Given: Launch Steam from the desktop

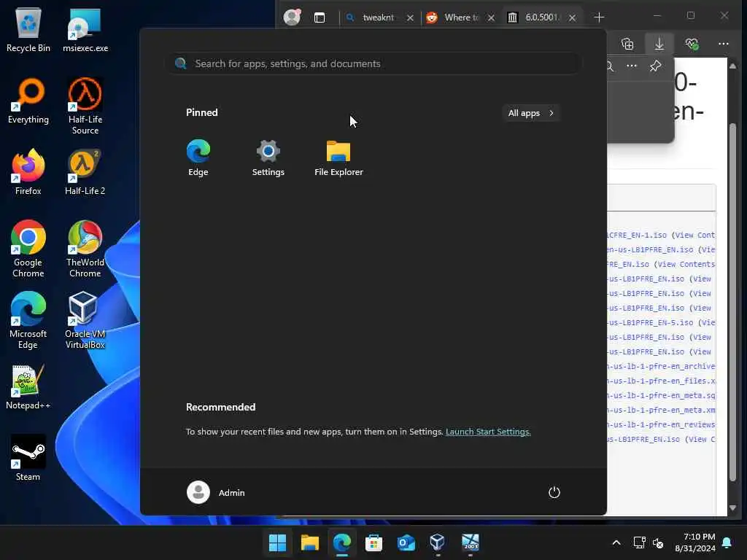Looking at the screenshot, I should pyautogui.click(x=28, y=458).
